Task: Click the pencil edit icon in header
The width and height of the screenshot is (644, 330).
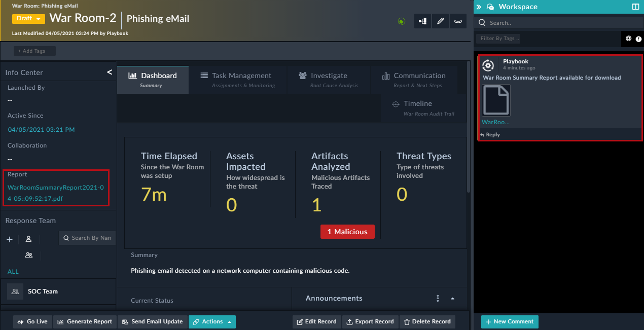Action: point(440,21)
